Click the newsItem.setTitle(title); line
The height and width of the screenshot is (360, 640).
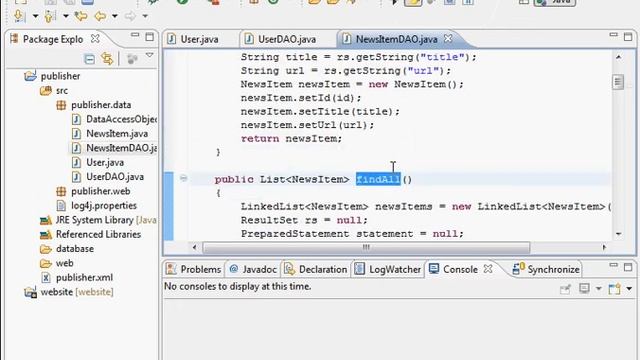pyautogui.click(x=320, y=111)
